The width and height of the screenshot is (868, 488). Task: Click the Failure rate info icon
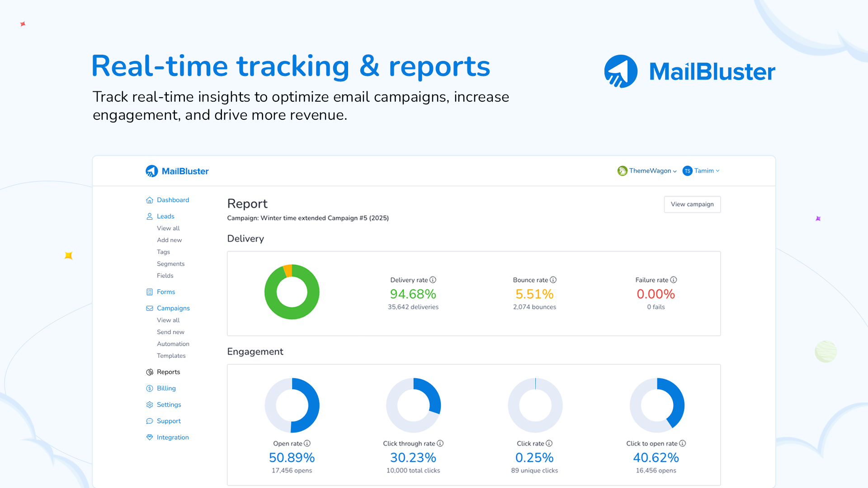tap(673, 280)
